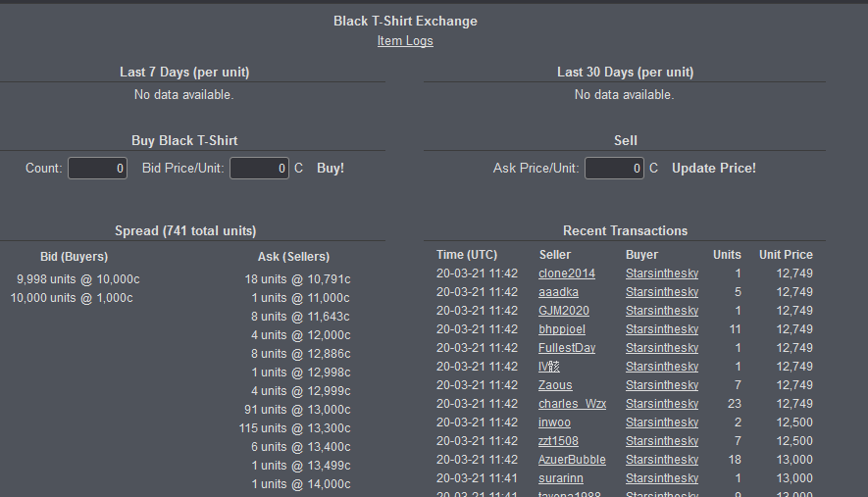Open Starsinthesky buyer link in AzuerBubble row
868x497 pixels.
click(x=662, y=460)
